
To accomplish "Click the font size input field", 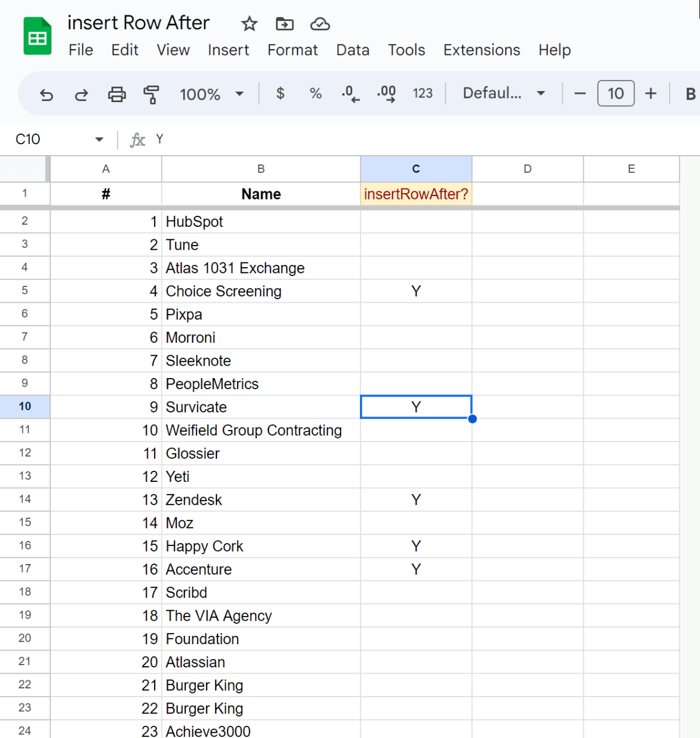I will (615, 93).
